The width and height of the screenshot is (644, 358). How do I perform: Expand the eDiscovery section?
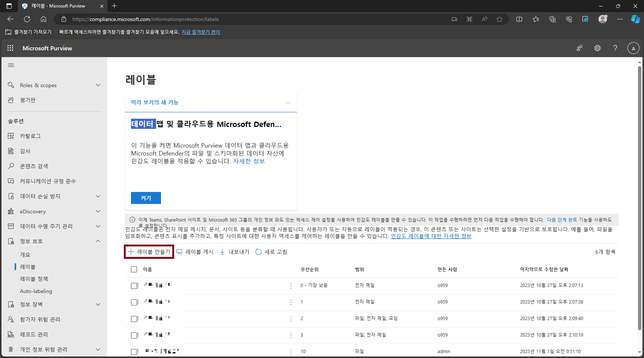(x=97, y=211)
